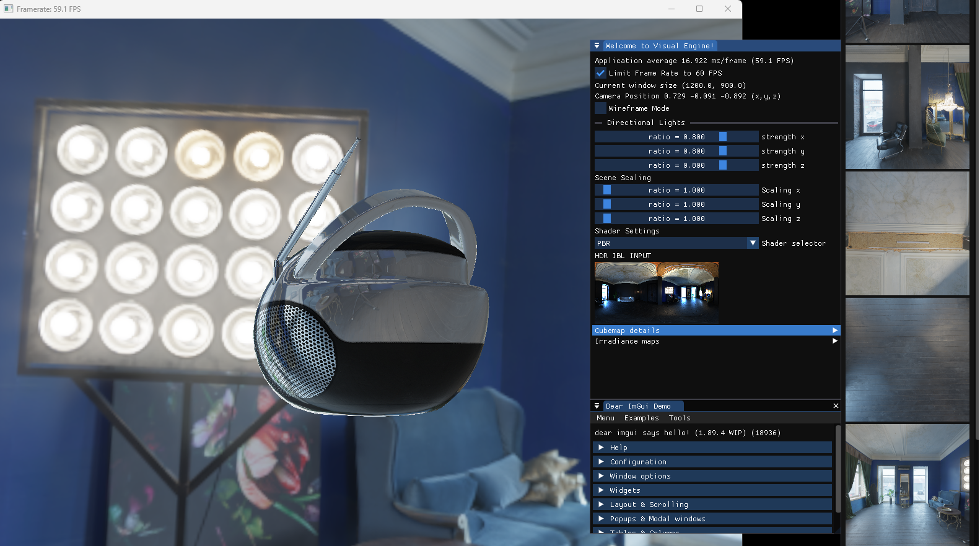980x546 pixels.
Task: Minimize the Framerate window
Action: 671,9
